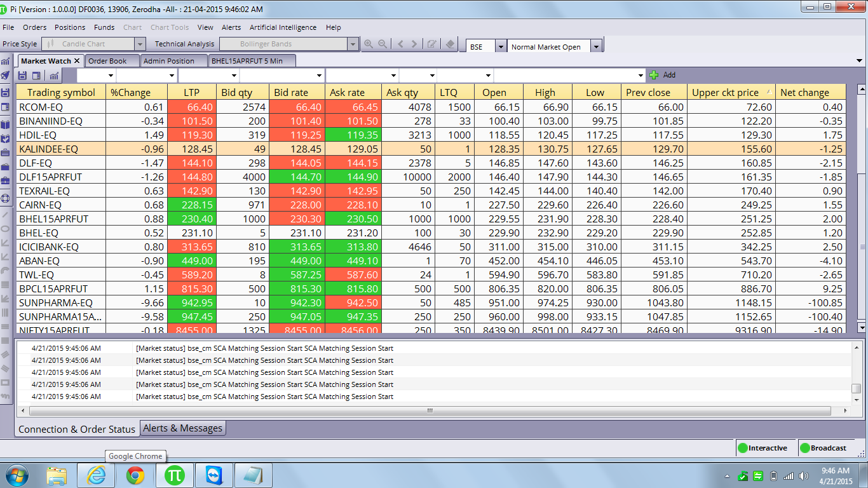Click the left arrow scroll chart icon

click(x=400, y=44)
